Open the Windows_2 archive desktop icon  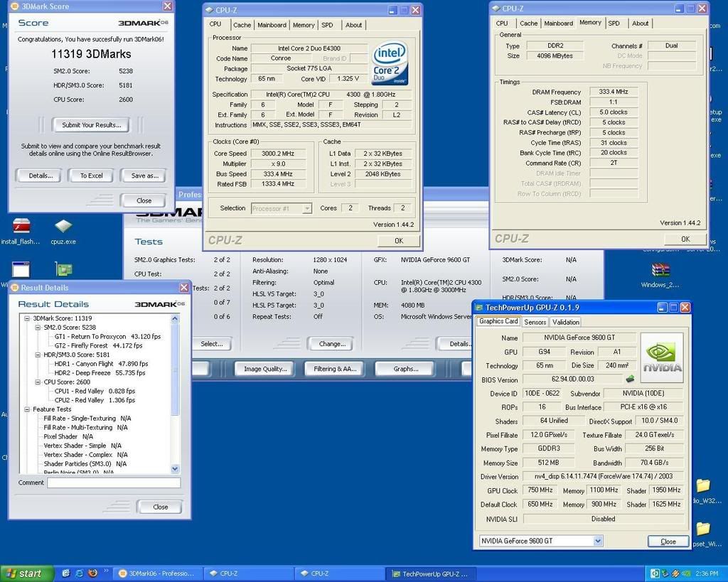660,271
